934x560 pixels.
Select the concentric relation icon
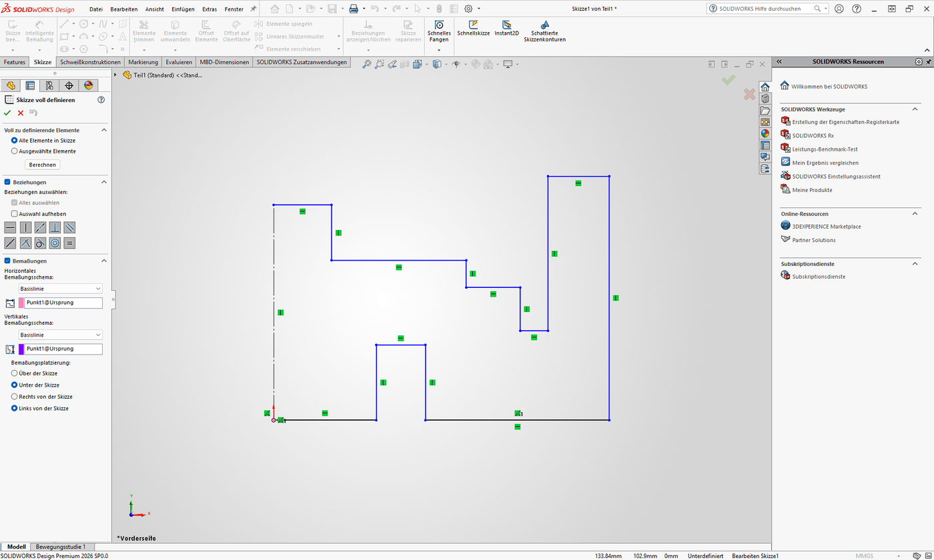pos(55,243)
